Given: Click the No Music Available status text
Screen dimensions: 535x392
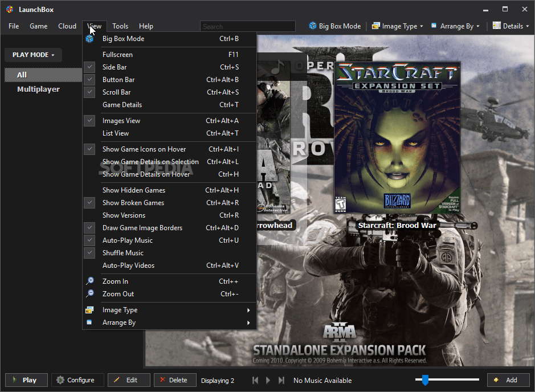Looking at the screenshot, I should click(322, 381).
